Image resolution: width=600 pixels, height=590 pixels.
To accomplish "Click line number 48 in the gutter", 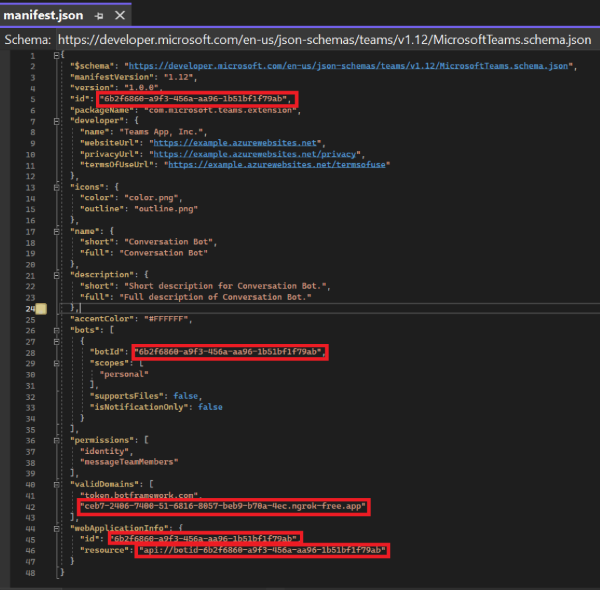I will [x=30, y=573].
